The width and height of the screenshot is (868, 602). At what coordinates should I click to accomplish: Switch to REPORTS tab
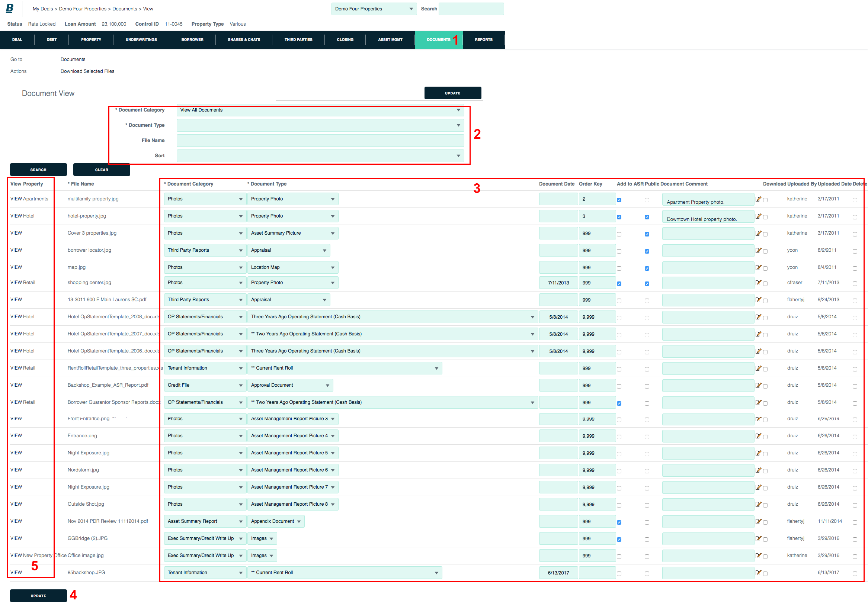pyautogui.click(x=483, y=40)
